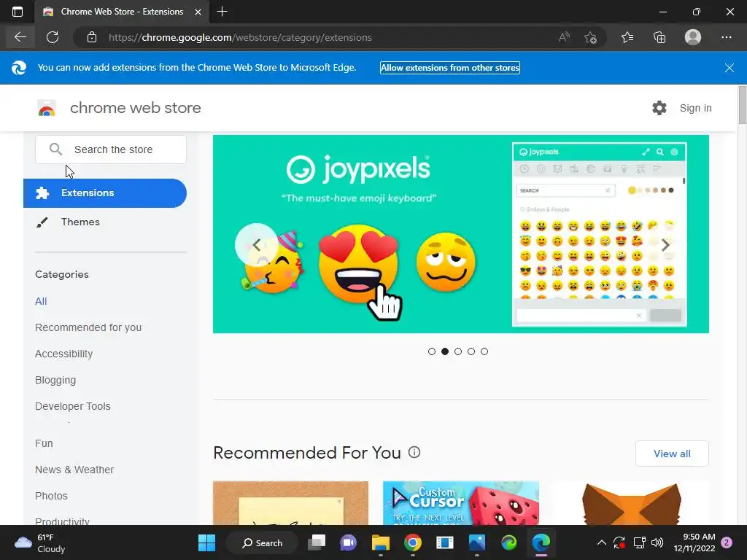Screen dimensions: 747x560
Task: Click the Edge logo in notification bar
Action: click(x=18, y=68)
